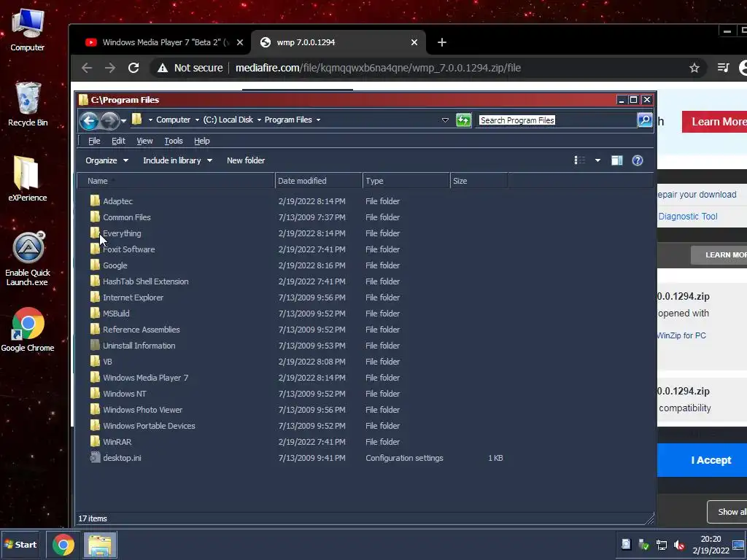Select the eXPerience desktop folder
This screenshot has width=747, height=560.
(x=27, y=179)
